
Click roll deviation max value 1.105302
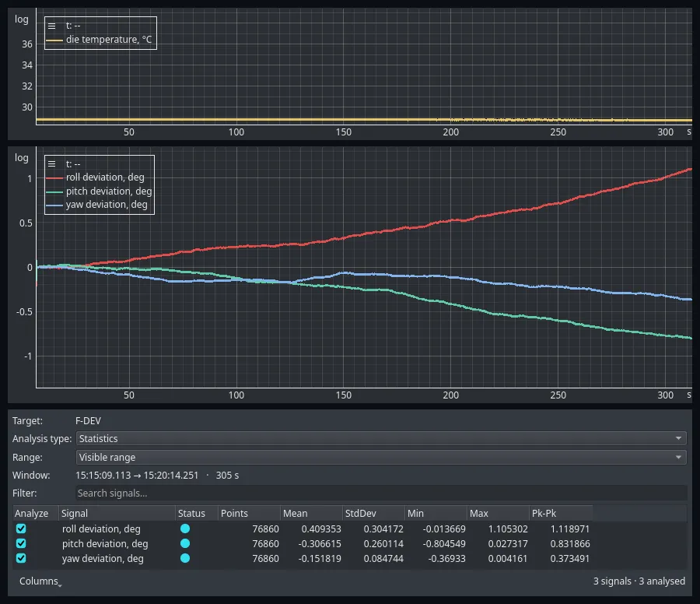pos(508,529)
